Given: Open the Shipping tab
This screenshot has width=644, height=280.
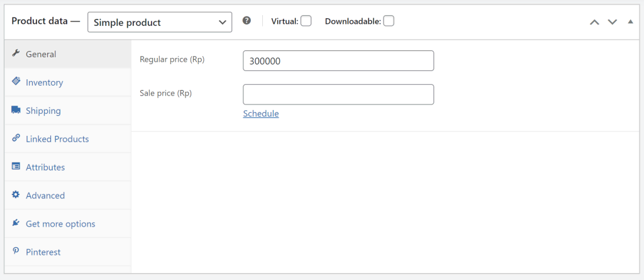Looking at the screenshot, I should (43, 111).
